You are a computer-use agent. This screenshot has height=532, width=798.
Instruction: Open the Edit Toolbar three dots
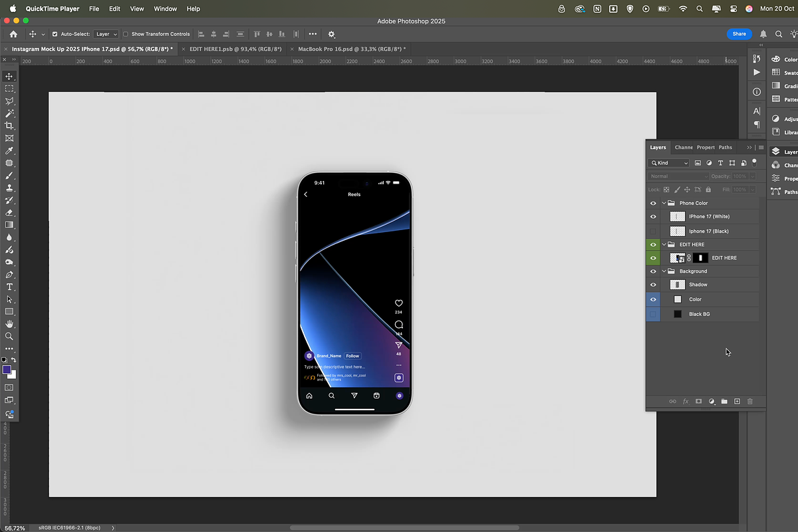9,348
